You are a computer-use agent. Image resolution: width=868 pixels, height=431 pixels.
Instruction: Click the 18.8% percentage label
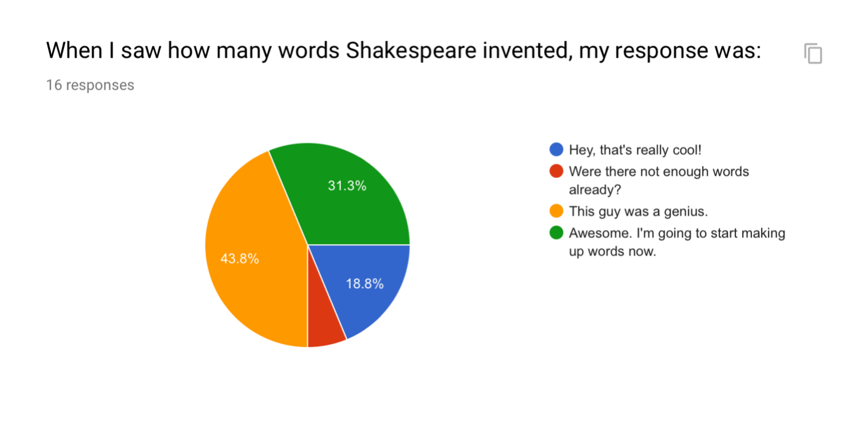pos(364,284)
